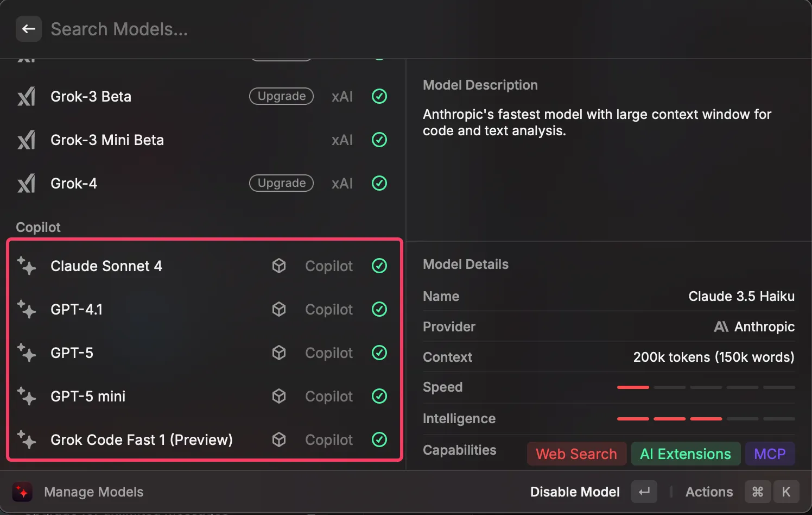Click the Intelligence rating bar
Viewport: 812px width, 515px height.
pos(706,419)
